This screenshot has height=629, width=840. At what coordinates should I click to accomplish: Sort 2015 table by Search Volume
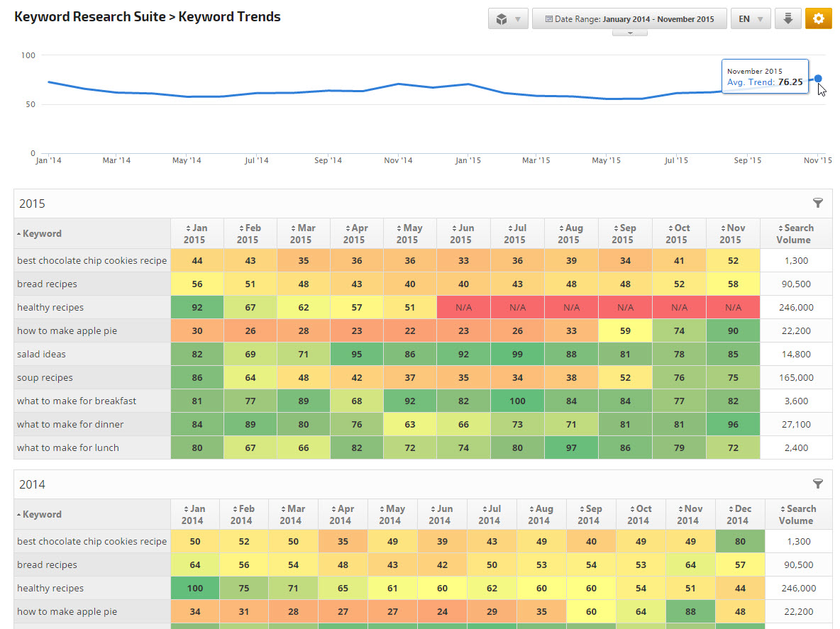click(795, 234)
